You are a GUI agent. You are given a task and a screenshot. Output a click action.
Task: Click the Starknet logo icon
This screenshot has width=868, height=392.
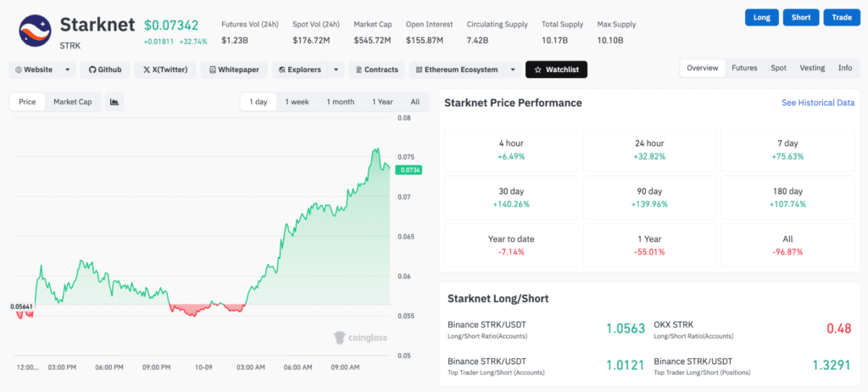[36, 31]
